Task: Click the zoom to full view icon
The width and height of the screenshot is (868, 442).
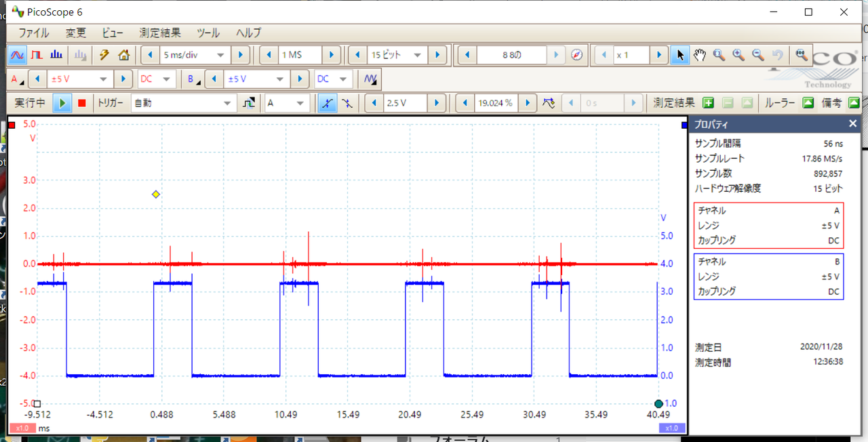Action: tap(801, 55)
